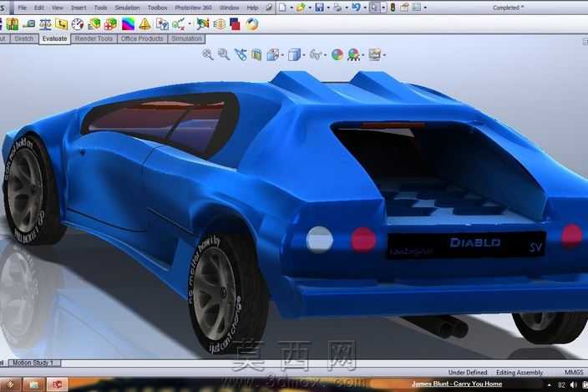
Task: Activate the Select cursor tool
Action: click(x=374, y=8)
